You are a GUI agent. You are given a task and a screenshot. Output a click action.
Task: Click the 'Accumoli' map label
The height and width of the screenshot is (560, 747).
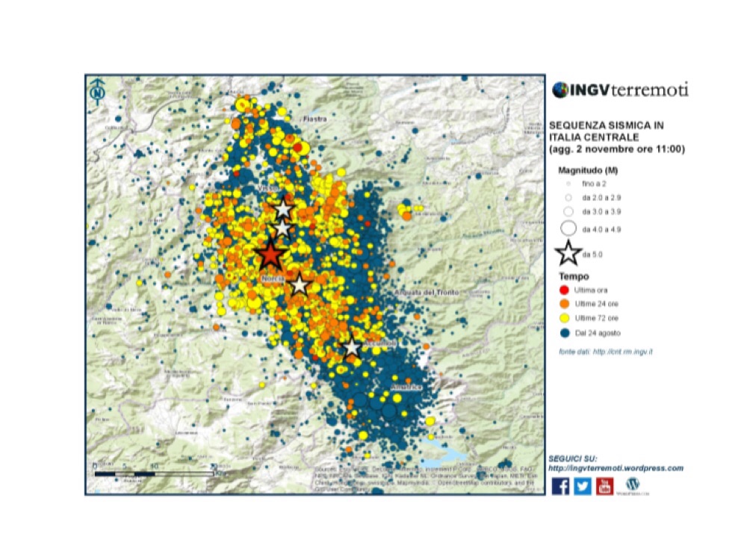pos(380,343)
